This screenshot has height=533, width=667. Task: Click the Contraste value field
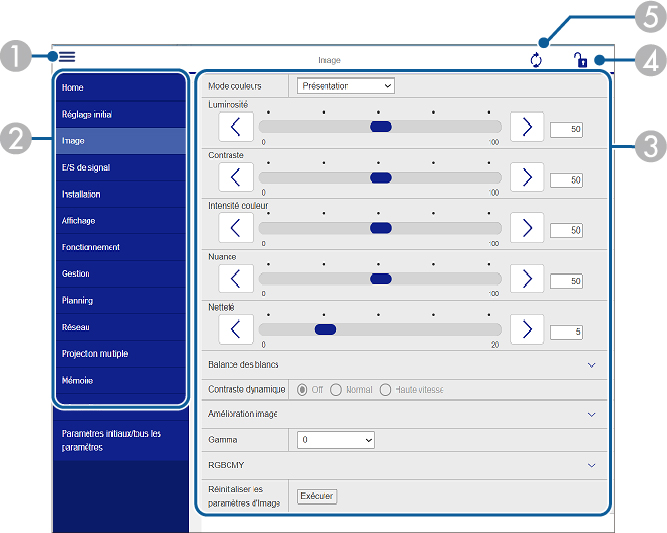[x=566, y=180]
